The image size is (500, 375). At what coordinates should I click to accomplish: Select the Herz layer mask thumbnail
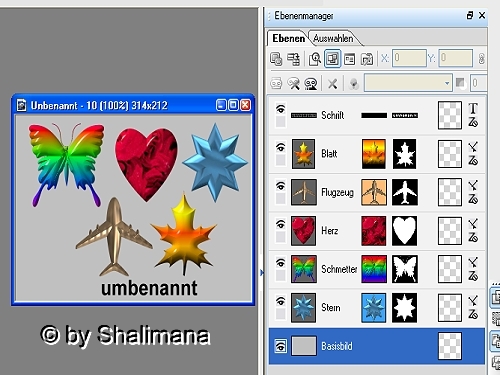pos(405,231)
